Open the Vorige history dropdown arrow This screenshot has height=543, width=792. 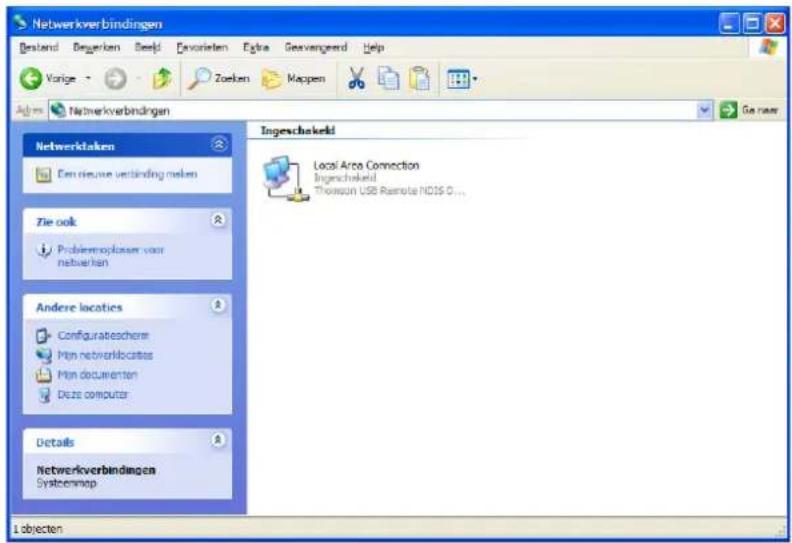coord(88,79)
